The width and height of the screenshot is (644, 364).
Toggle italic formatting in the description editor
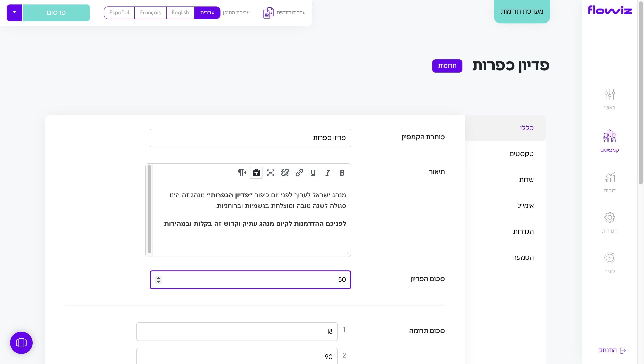coord(327,172)
